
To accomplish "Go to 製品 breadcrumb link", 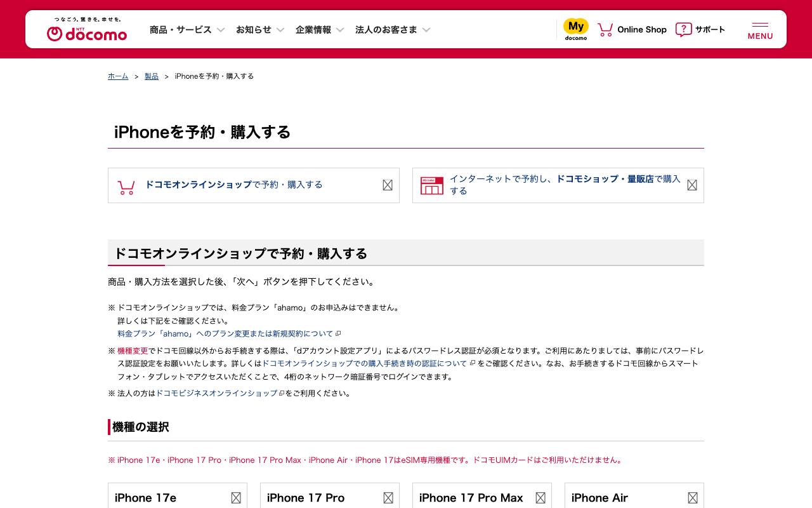I will [152, 76].
